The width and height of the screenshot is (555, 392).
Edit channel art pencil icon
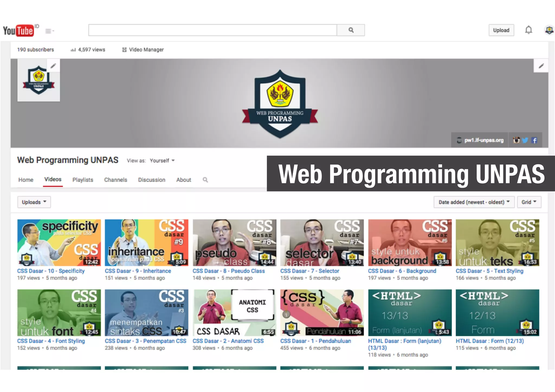(541, 66)
